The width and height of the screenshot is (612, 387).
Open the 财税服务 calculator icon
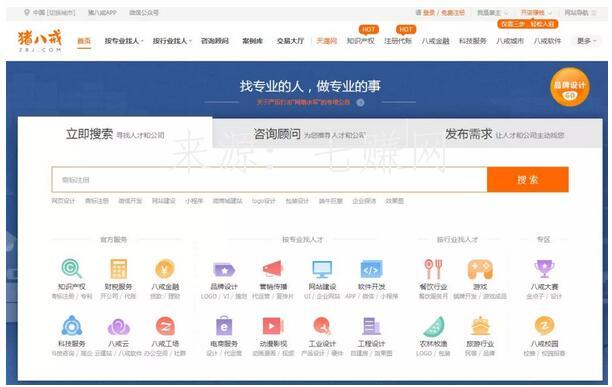(x=119, y=268)
